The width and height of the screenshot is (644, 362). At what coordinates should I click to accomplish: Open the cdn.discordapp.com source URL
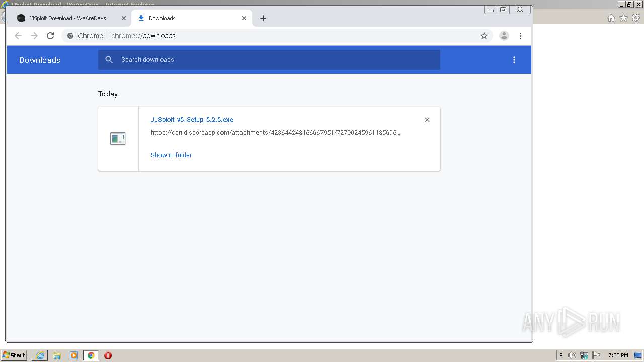276,133
